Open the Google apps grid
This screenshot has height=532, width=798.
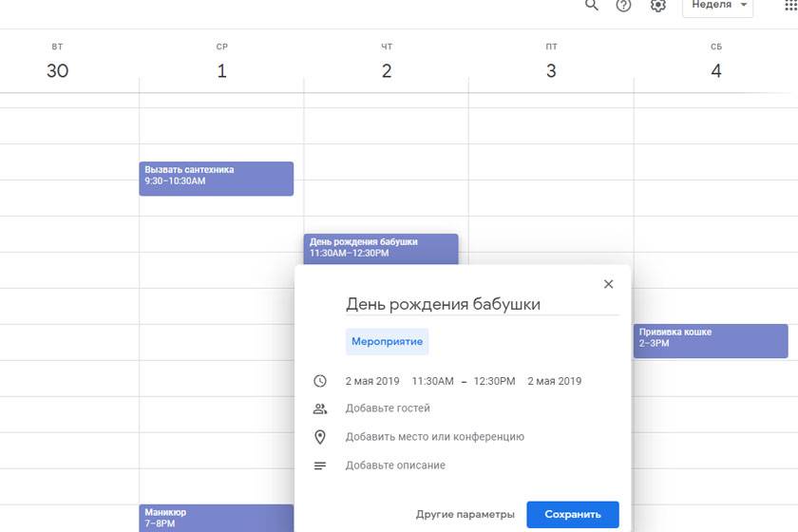tap(789, 6)
